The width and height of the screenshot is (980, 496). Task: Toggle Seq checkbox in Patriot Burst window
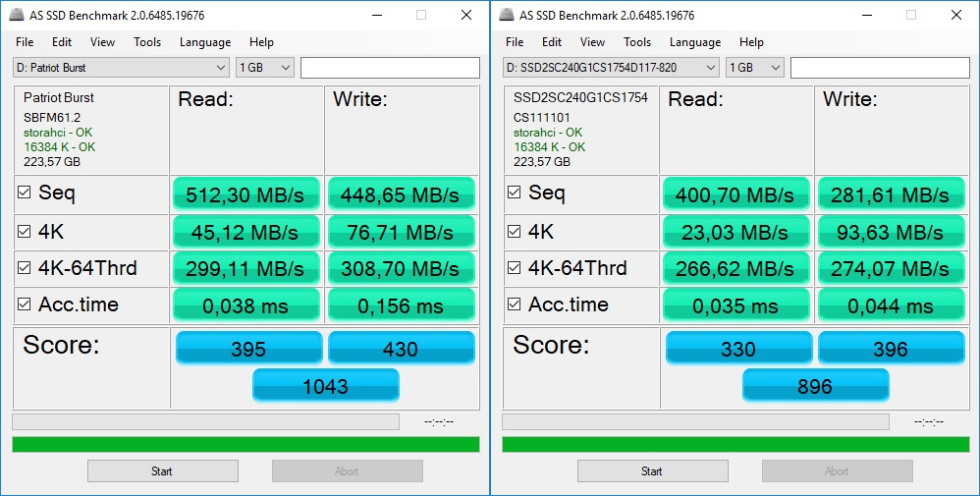point(24,193)
